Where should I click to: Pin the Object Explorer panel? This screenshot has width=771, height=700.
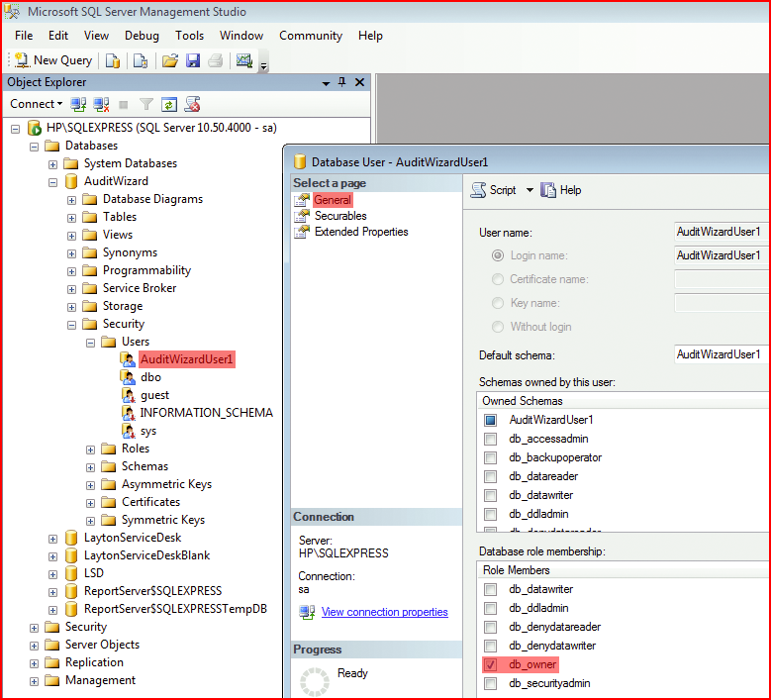[x=342, y=82]
